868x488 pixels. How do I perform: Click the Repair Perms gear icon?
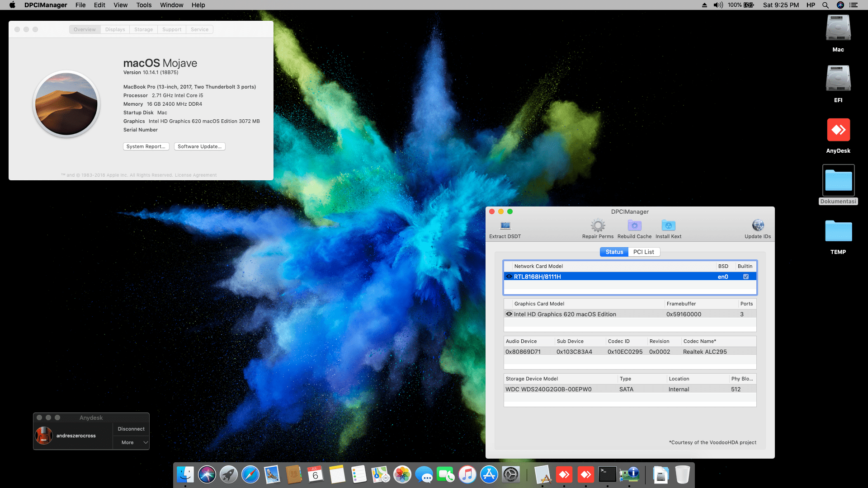(x=598, y=225)
